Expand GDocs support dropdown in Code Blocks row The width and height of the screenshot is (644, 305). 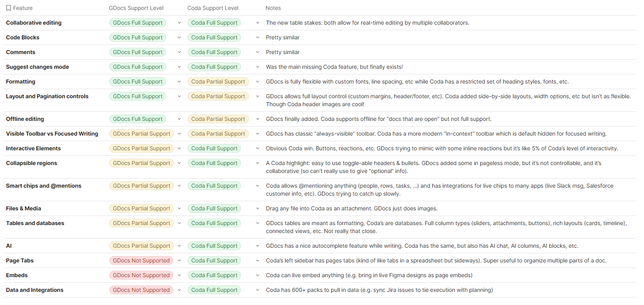(x=179, y=37)
